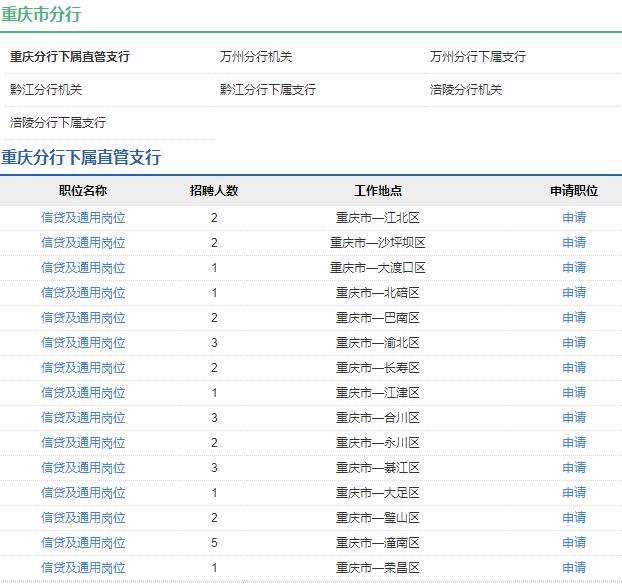This screenshot has height=586, width=622.
Task: Select the 黔江分行机关 tab
Action: tap(46, 90)
